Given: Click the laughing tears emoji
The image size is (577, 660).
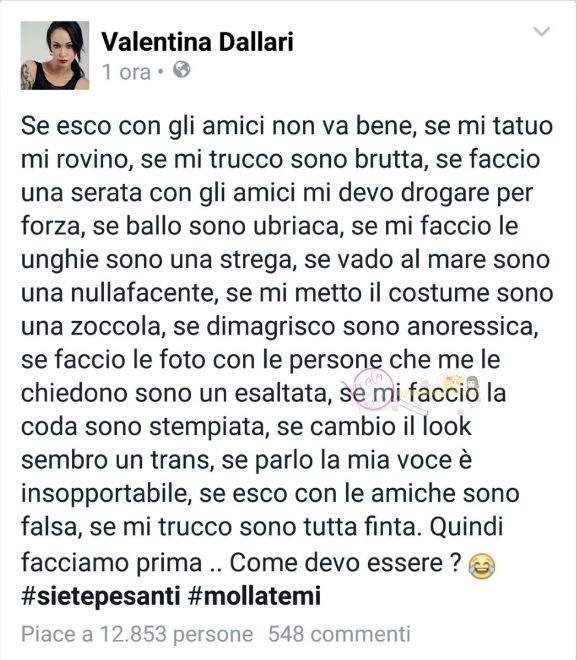Looking at the screenshot, I should point(481,566).
